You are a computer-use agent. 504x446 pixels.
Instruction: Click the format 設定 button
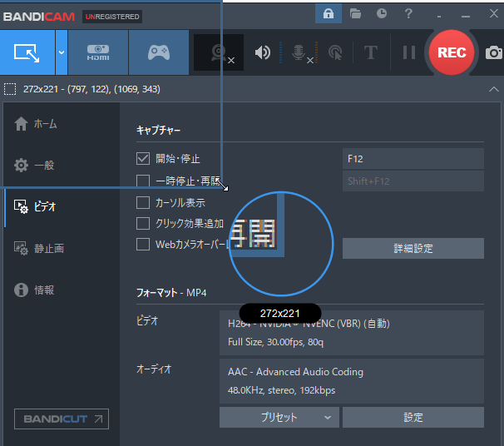click(x=413, y=418)
